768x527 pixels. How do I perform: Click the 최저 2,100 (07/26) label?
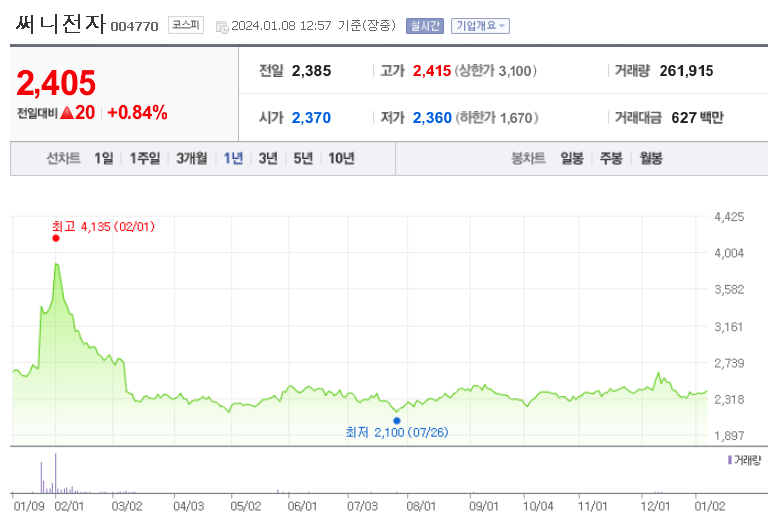[397, 432]
